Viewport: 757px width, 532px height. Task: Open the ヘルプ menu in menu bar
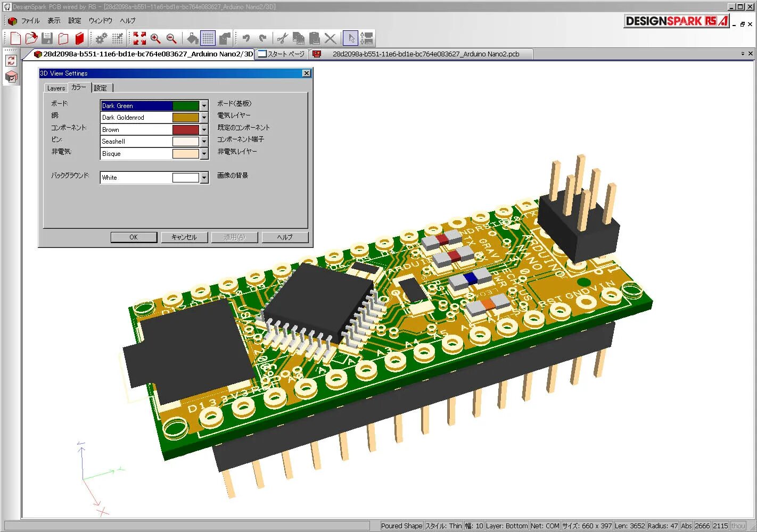(x=128, y=21)
